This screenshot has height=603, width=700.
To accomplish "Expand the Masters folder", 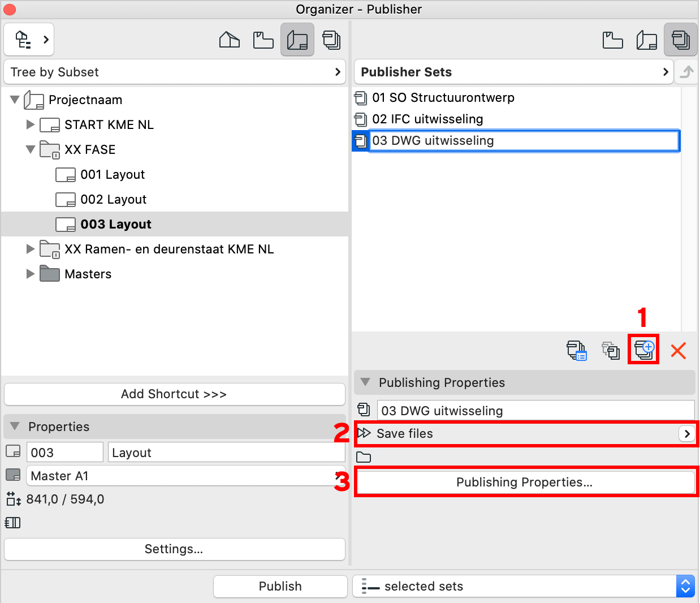I will (x=31, y=274).
